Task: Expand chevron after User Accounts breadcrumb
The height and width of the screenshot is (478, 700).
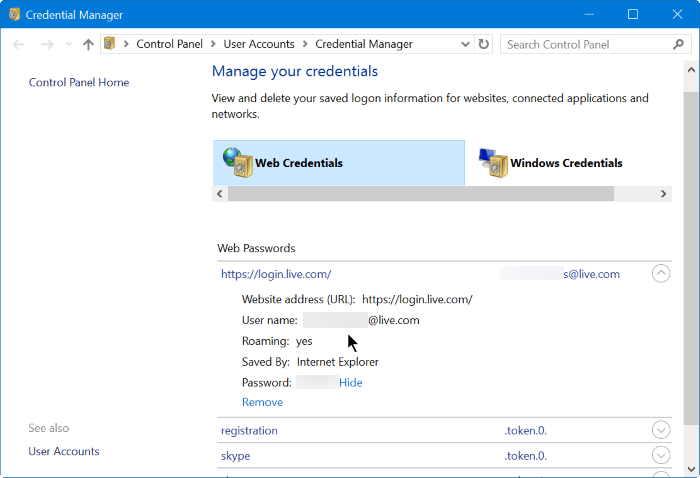Action: coord(305,44)
